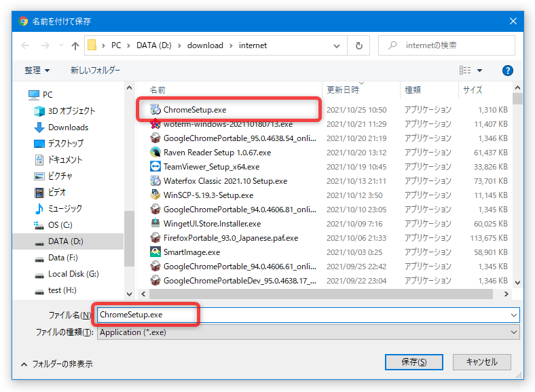Click sidebar scroll down arrow
535x392 pixels.
(x=129, y=294)
